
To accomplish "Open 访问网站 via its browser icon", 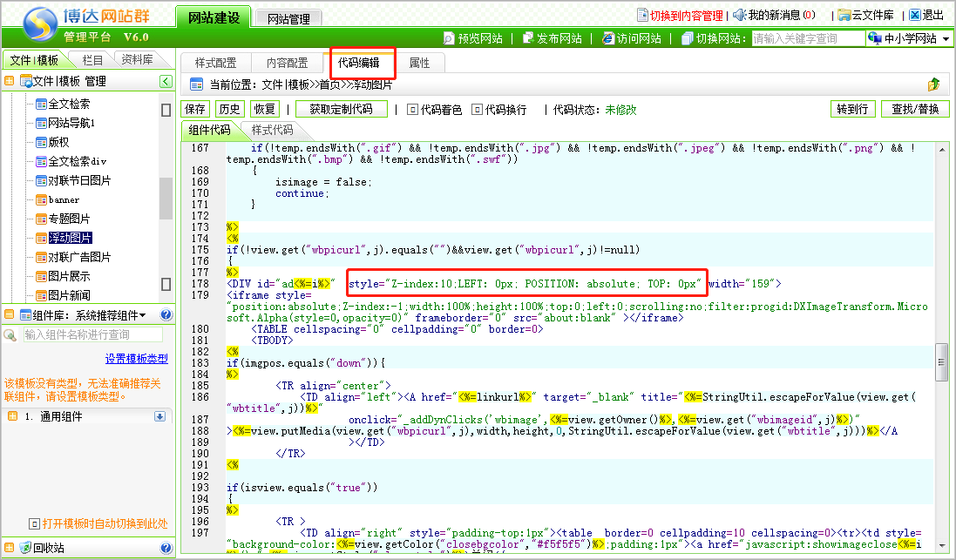I will click(x=608, y=38).
